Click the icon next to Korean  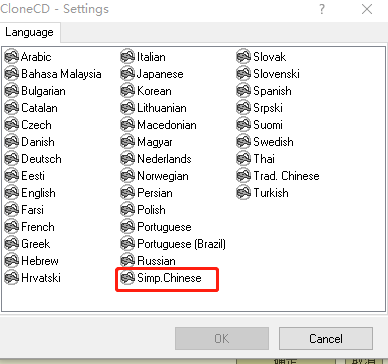[128, 91]
